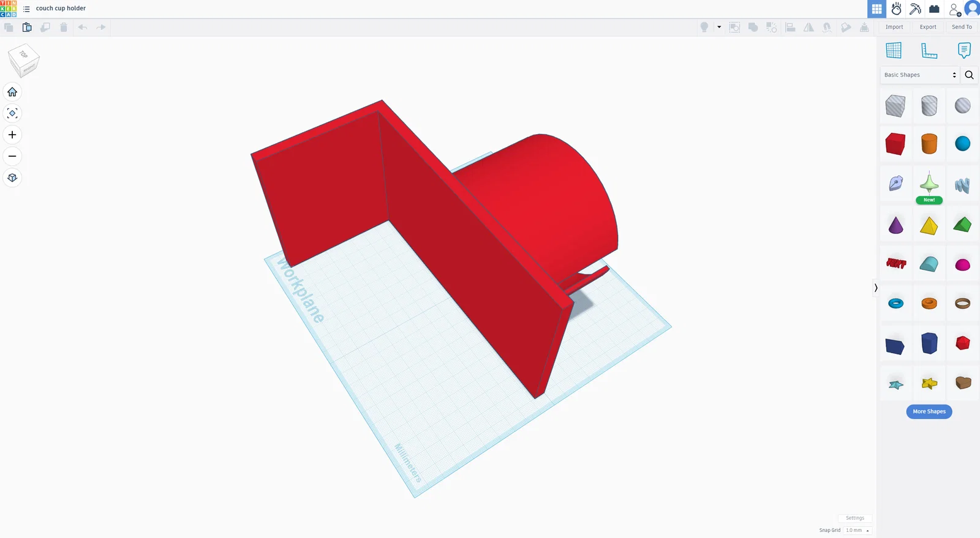The width and height of the screenshot is (980, 538).
Task: Open the Show All dropdown arrow
Action: coord(719,27)
